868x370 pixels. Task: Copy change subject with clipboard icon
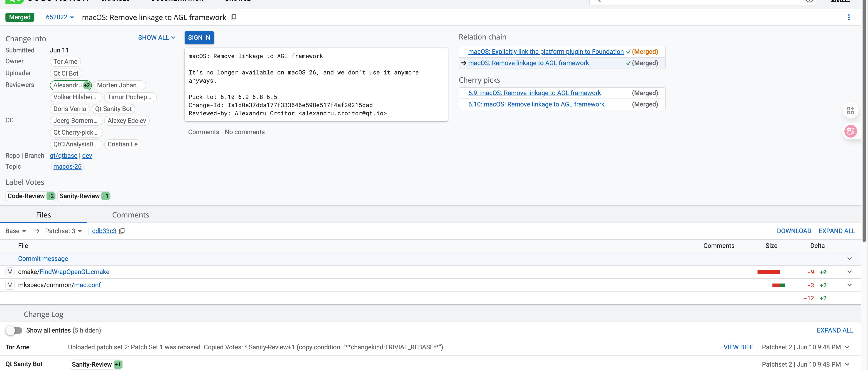(x=233, y=17)
